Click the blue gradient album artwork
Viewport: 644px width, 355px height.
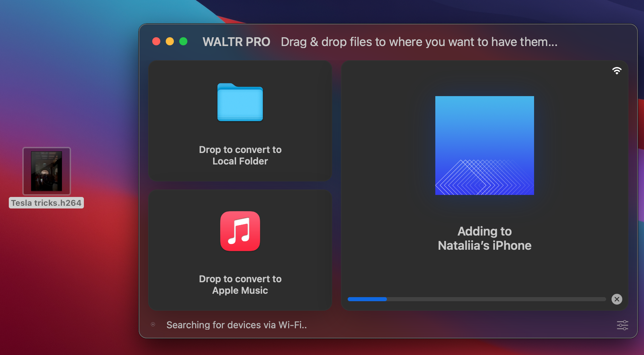coord(484,146)
